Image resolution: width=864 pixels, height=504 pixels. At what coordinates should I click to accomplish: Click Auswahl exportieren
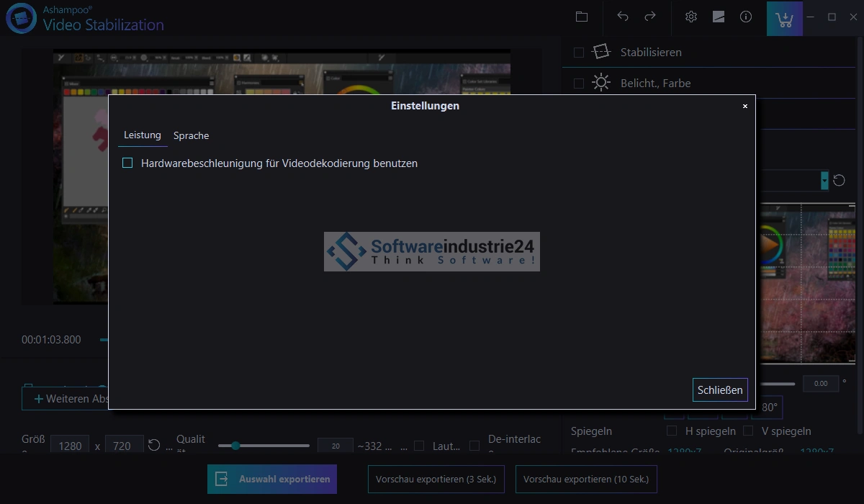(272, 479)
